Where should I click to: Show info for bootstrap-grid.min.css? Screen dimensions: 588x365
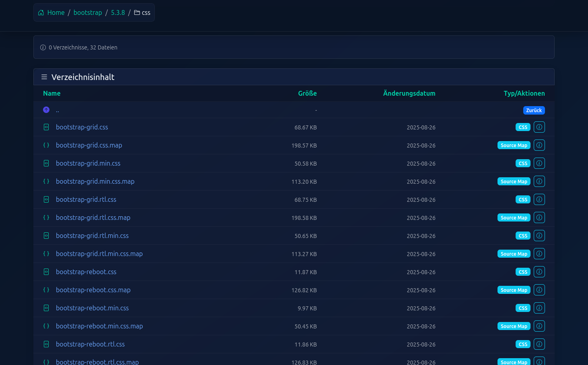click(x=539, y=163)
